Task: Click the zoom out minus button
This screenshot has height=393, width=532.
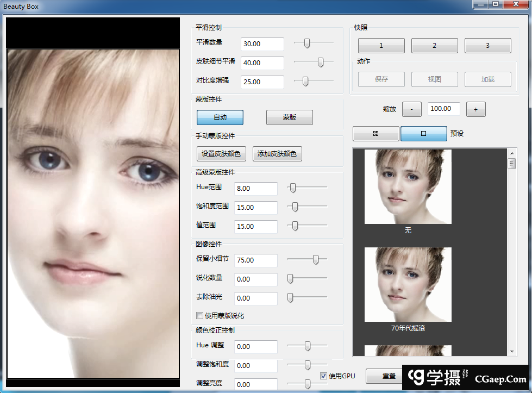Action: (412, 109)
